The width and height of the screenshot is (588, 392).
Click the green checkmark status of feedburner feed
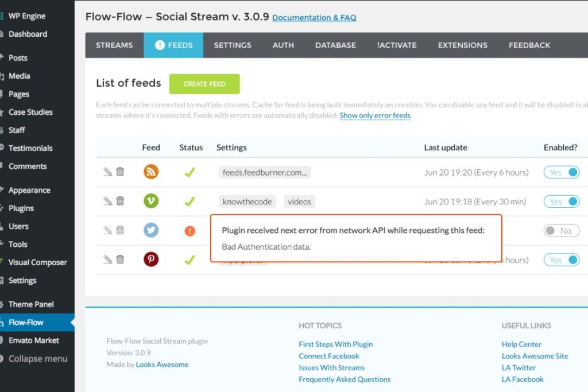(x=189, y=172)
